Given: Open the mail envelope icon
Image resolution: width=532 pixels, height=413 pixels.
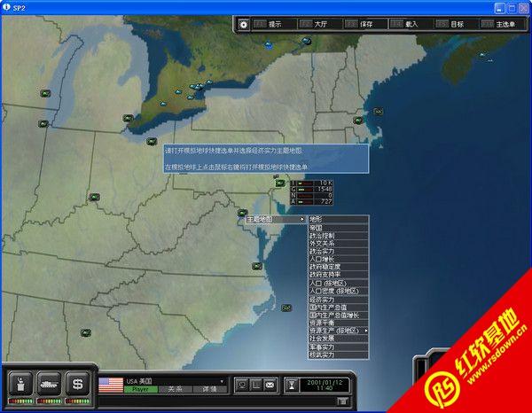Looking at the screenshot, I should click(270, 385).
